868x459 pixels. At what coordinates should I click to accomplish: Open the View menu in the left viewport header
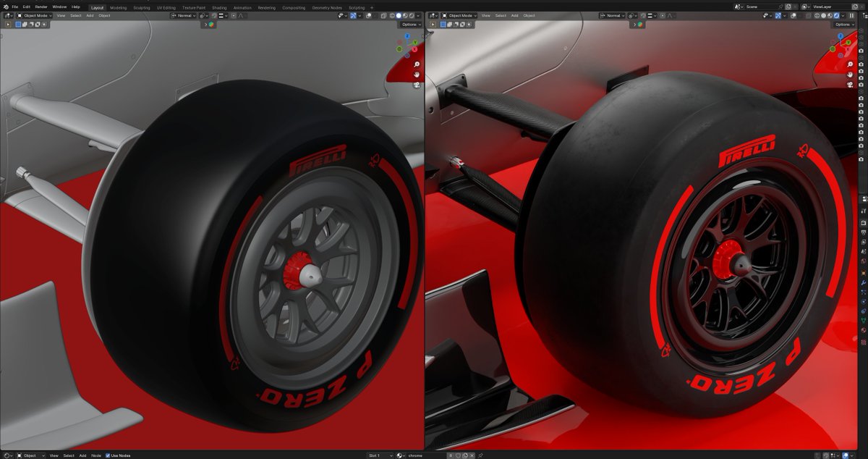[61, 15]
